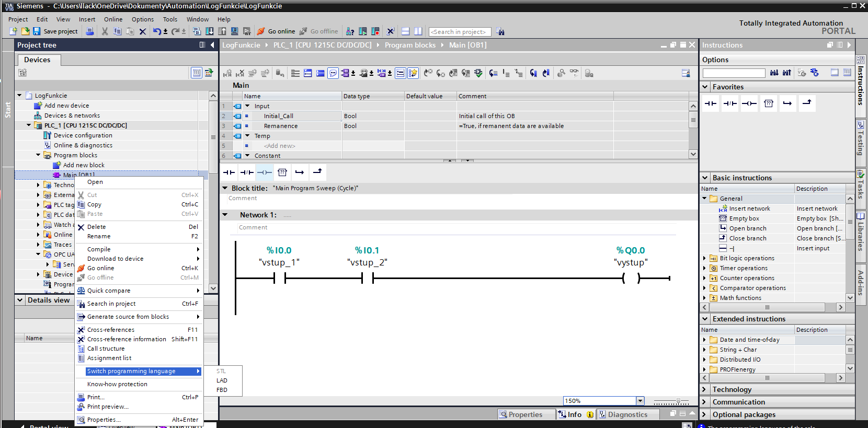Click the zoom slider below the editor
This screenshot has width=868, height=428.
[678, 401]
